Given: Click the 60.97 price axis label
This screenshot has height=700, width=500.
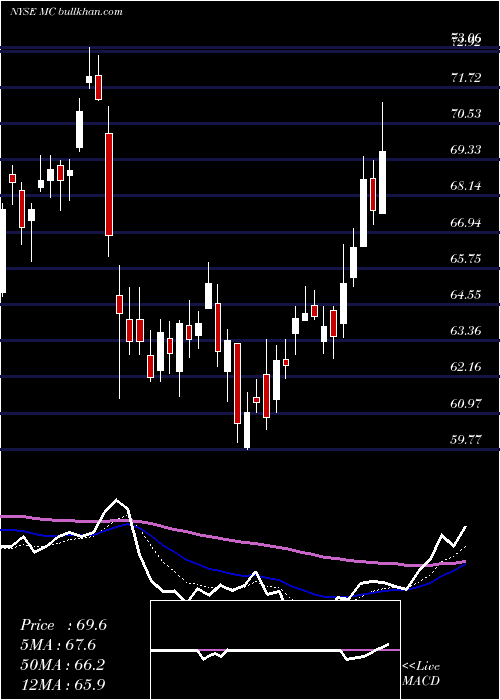Looking at the screenshot, I should coord(466,404).
